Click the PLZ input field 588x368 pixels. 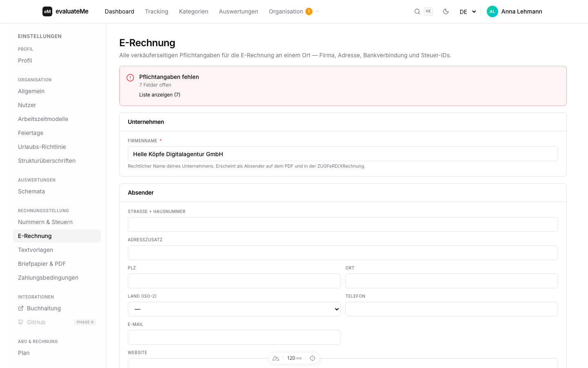(234, 281)
